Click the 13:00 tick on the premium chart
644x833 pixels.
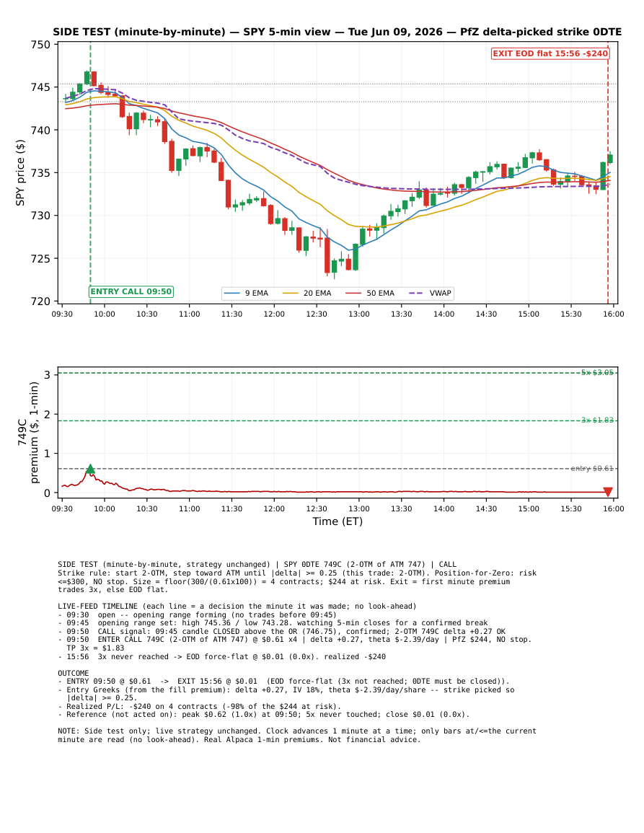[358, 509]
